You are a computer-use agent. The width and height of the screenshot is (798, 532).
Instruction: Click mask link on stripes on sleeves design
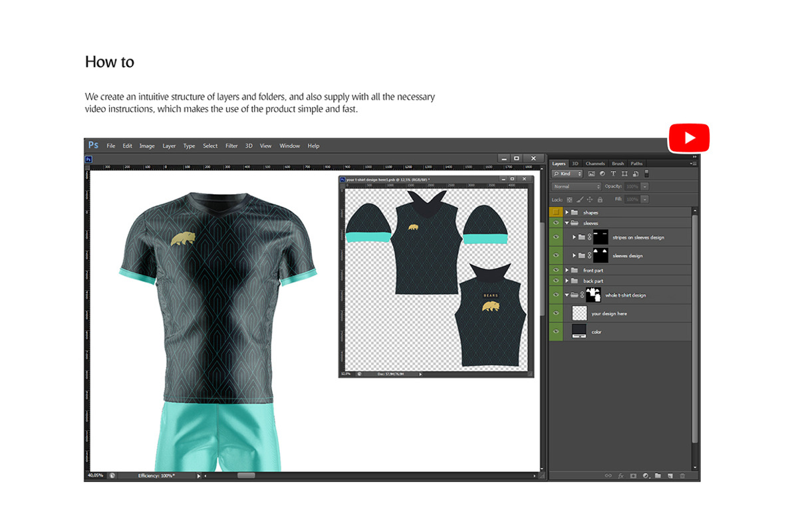coord(589,237)
